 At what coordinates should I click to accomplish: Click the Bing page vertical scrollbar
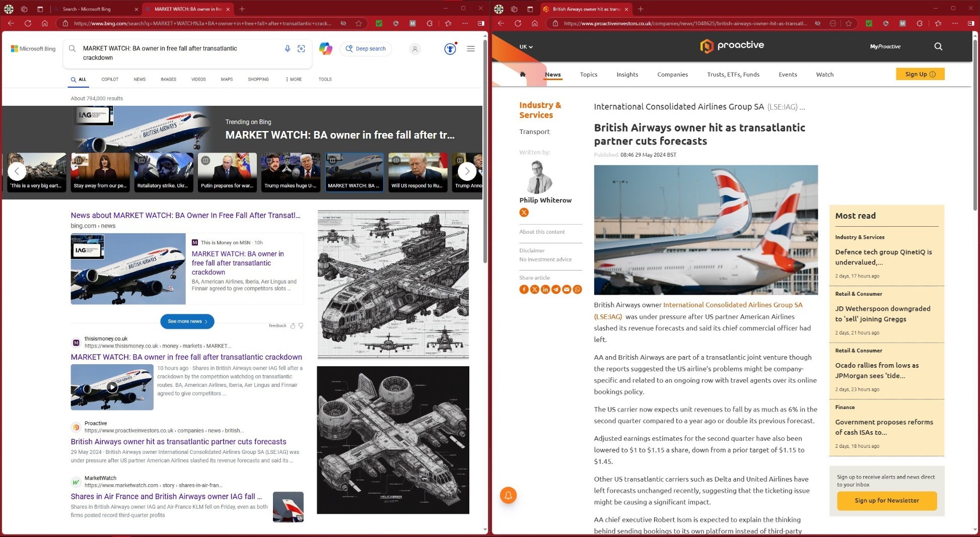tap(485, 151)
